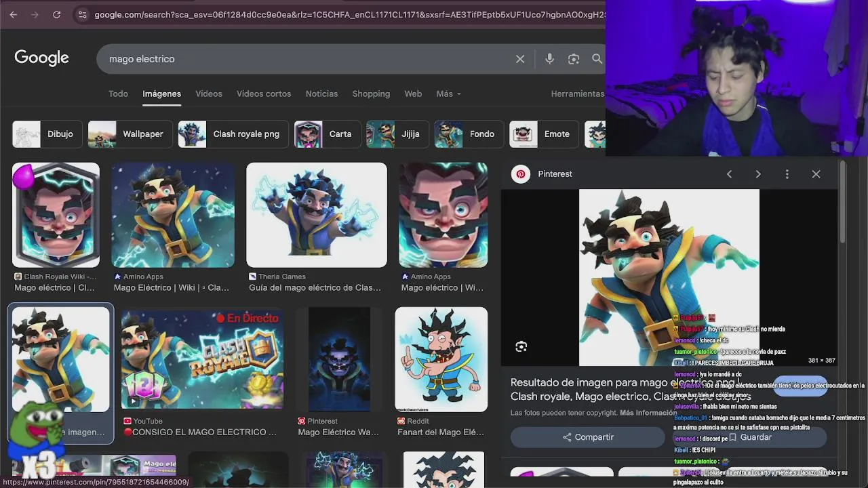This screenshot has width=868, height=488.
Task: Click Compartir button
Action: 588,437
